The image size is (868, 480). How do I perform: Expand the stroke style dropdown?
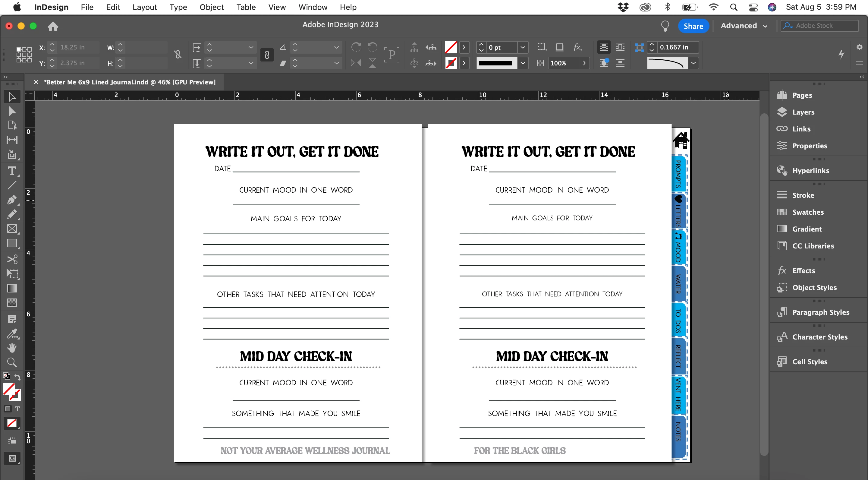[523, 63]
